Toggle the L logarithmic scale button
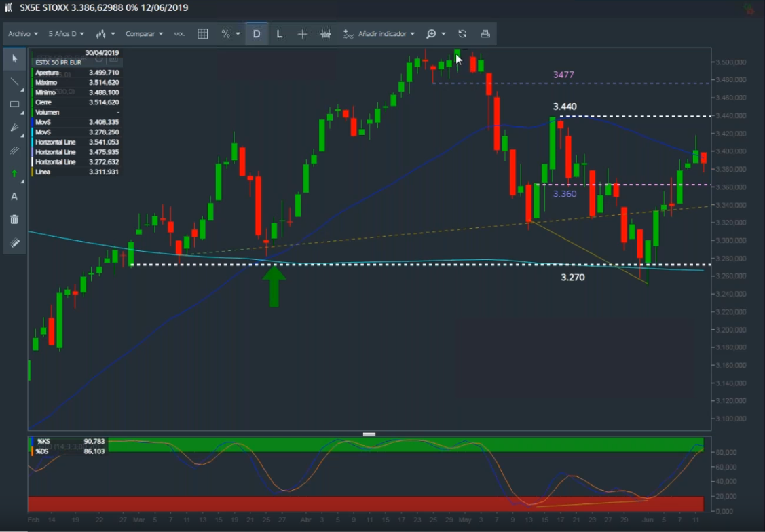This screenshot has width=765, height=532. (279, 34)
